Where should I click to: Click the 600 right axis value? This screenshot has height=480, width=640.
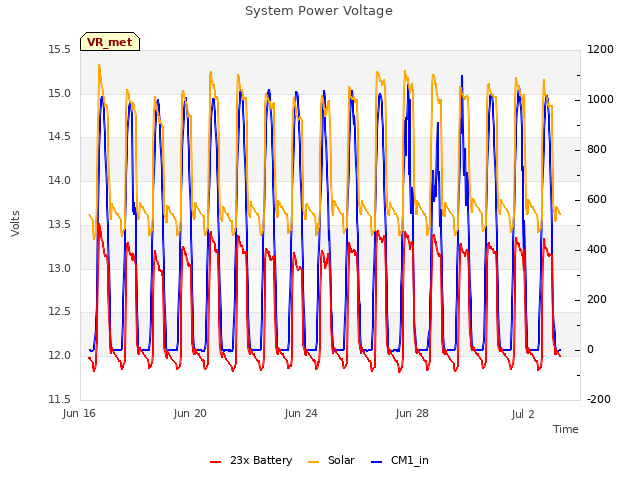coord(597,200)
